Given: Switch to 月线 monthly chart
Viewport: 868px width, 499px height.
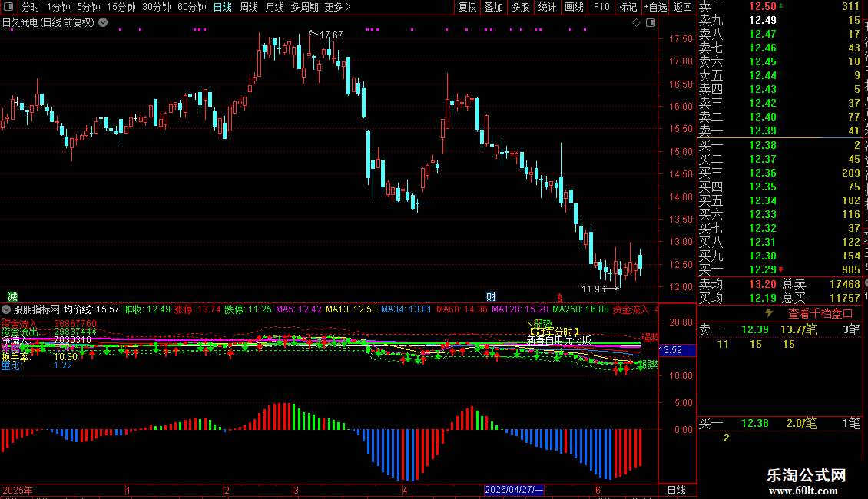Looking at the screenshot, I should pyautogui.click(x=274, y=7).
